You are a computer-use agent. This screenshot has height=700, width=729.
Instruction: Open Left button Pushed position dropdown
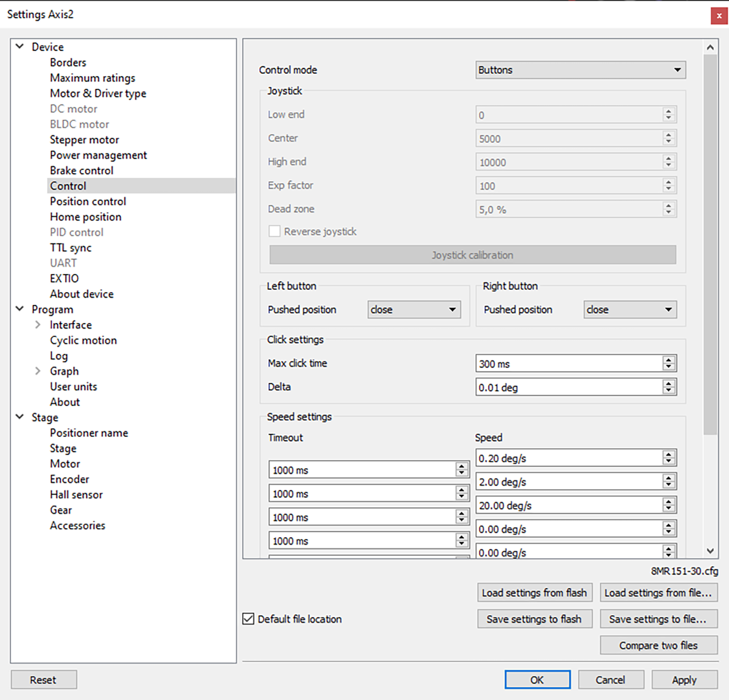pyautogui.click(x=414, y=310)
